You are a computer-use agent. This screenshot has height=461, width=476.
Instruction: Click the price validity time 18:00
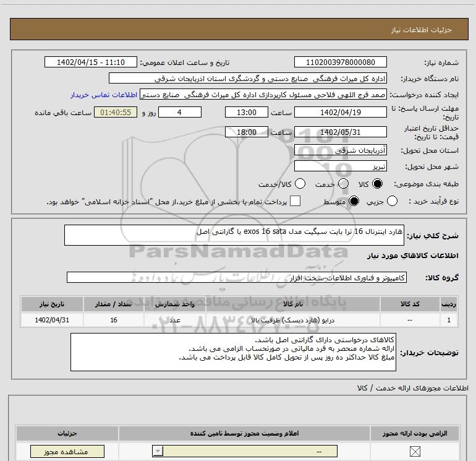[x=247, y=132]
